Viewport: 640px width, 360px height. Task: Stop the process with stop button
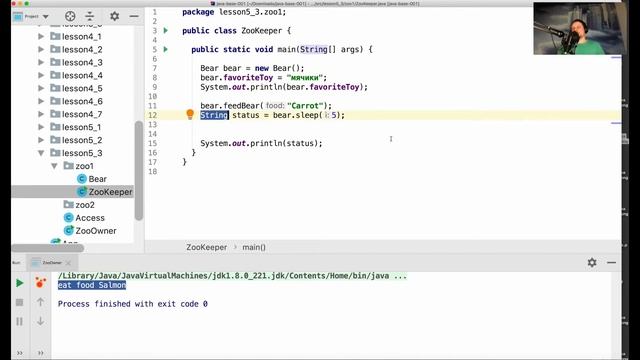click(x=20, y=302)
